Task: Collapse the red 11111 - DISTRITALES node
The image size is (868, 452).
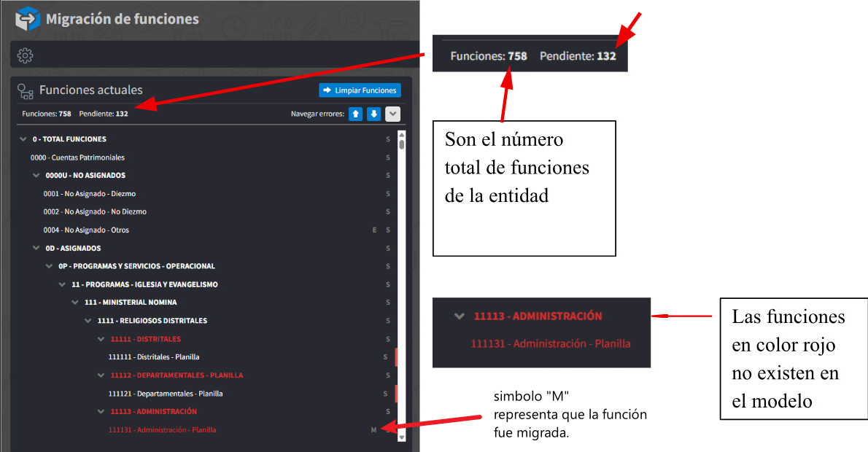Action: [101, 339]
